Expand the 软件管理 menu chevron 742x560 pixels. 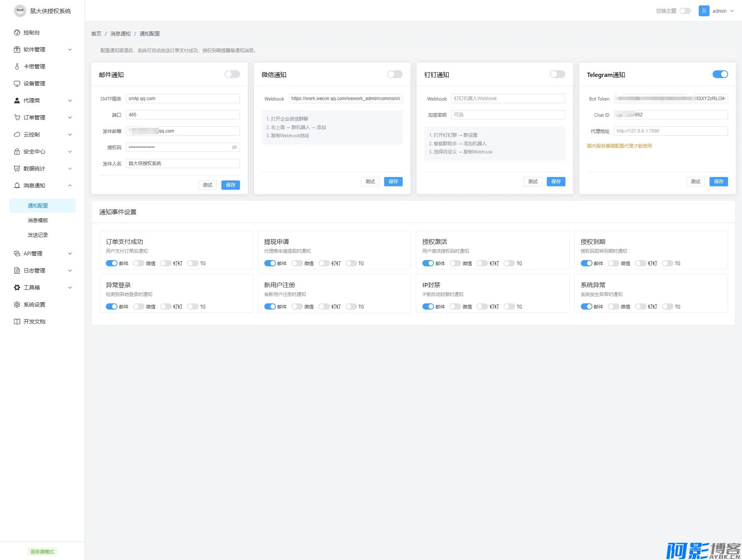click(x=70, y=49)
